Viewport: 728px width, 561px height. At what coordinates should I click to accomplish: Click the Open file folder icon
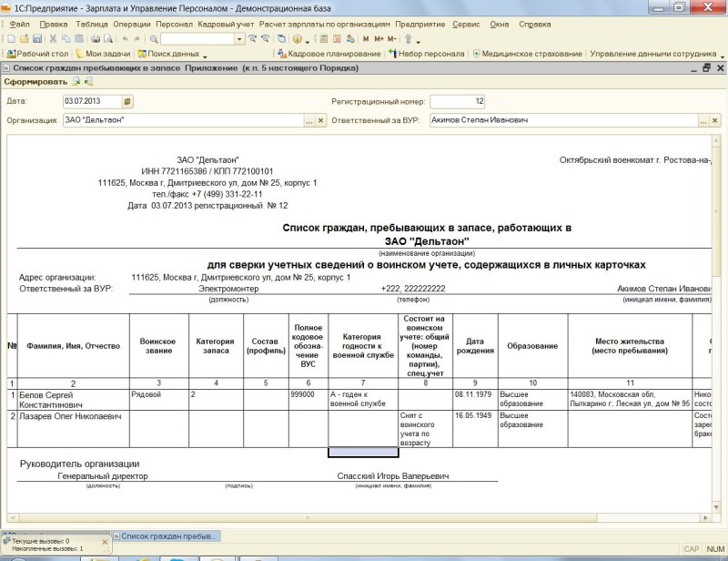pyautogui.click(x=25, y=39)
